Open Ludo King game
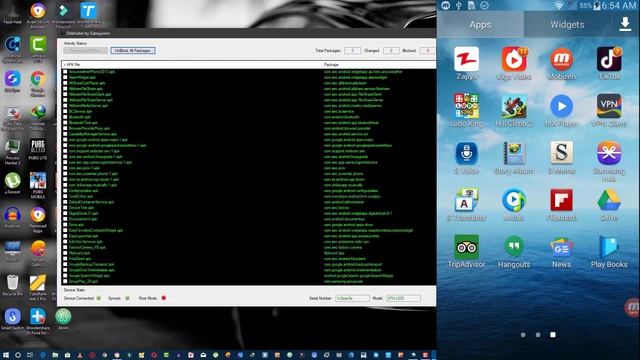This screenshot has height=360, width=640. pos(466,106)
